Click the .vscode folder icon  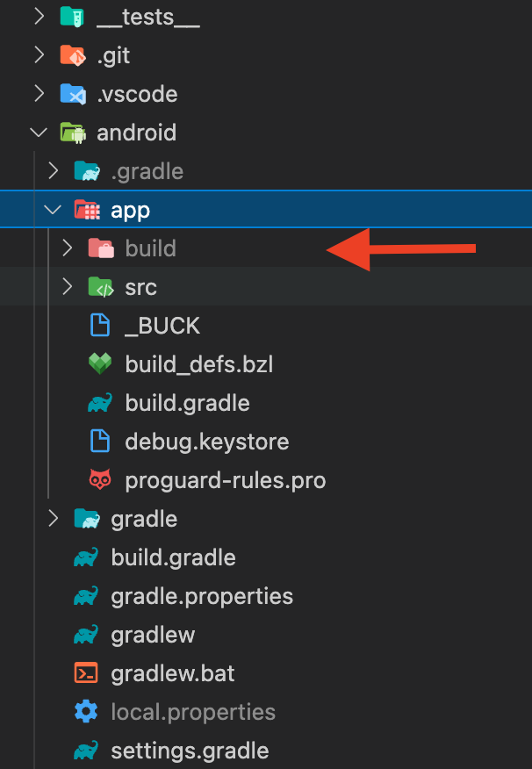71,94
